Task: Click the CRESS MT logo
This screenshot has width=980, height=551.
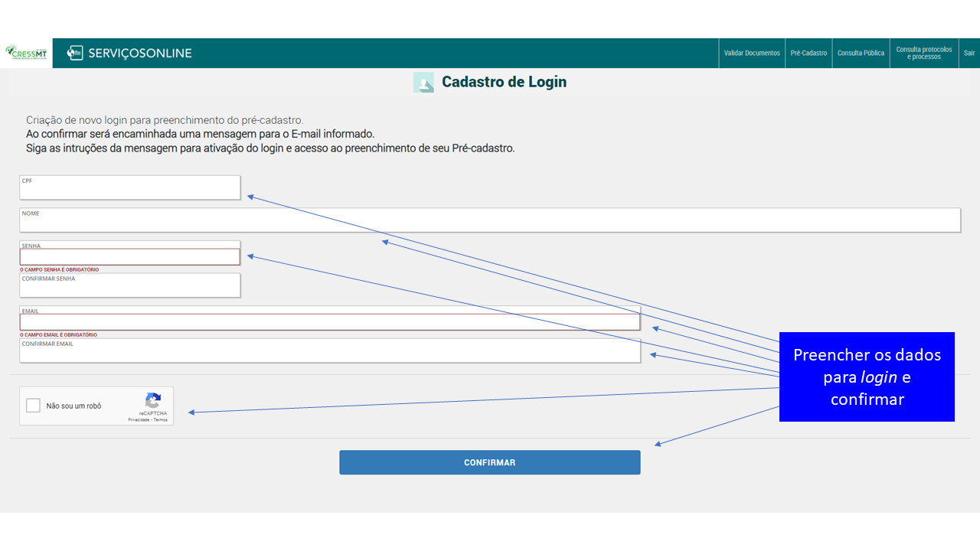Action: pos(26,53)
